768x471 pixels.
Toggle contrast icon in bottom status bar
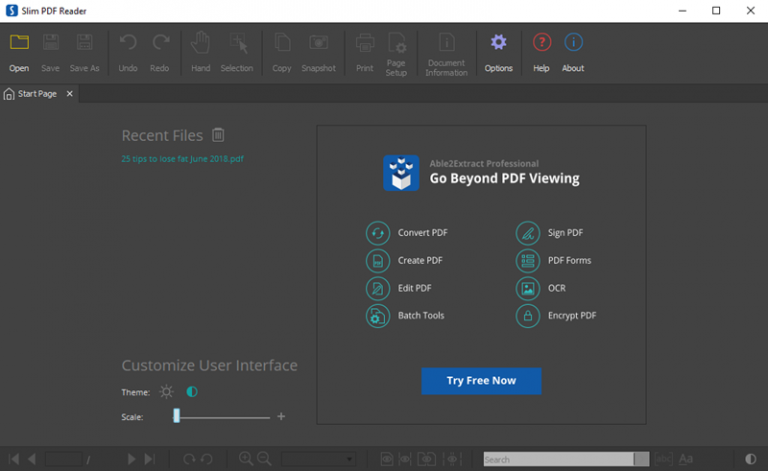(x=750, y=459)
